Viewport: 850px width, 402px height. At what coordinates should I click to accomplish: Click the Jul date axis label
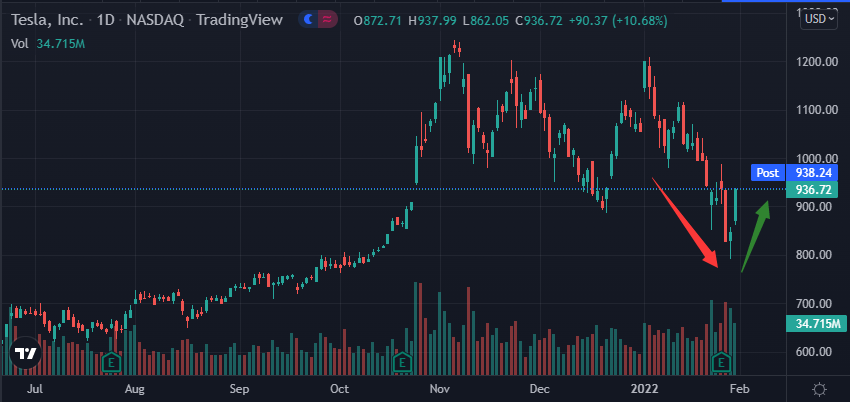click(x=35, y=388)
